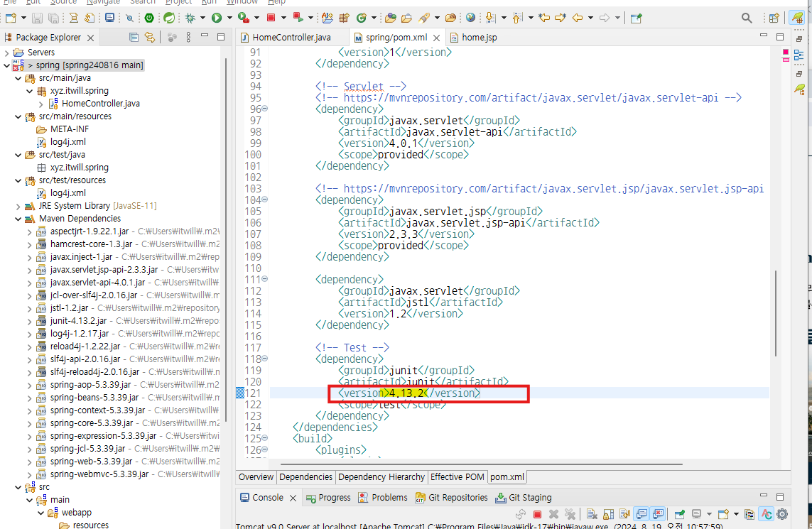Collapse the spring project tree node
This screenshot has width=812, height=529.
point(6,65)
